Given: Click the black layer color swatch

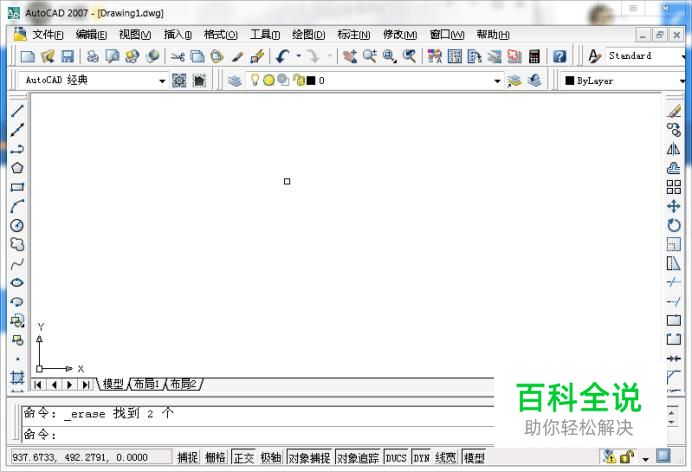Looking at the screenshot, I should (x=311, y=80).
